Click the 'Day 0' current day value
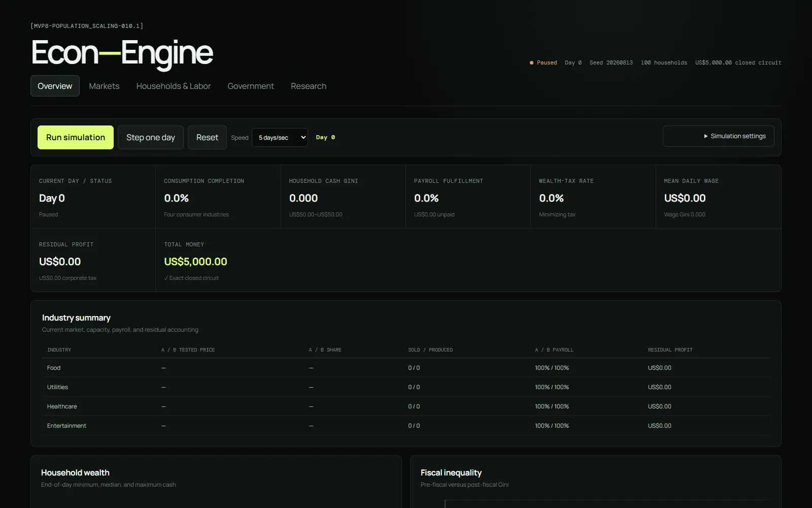 pos(52,198)
